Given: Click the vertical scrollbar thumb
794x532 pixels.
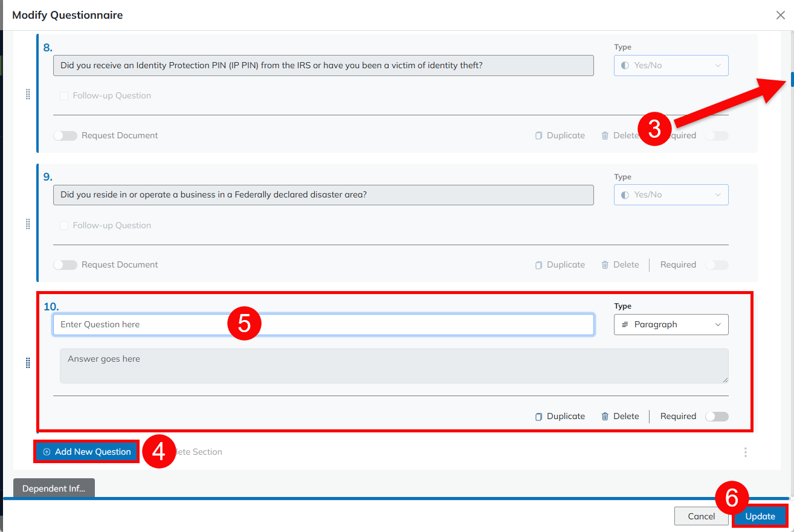Looking at the screenshot, I should [792, 80].
